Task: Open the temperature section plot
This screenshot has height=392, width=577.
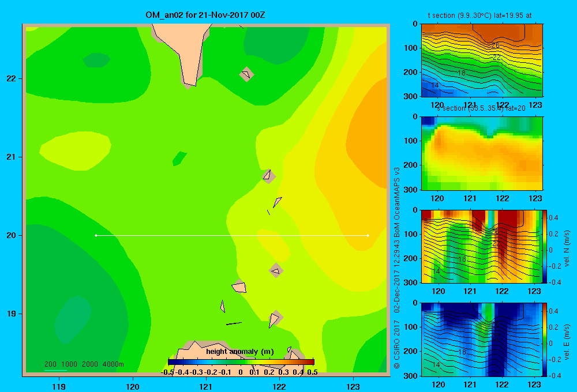Action: 482,60
